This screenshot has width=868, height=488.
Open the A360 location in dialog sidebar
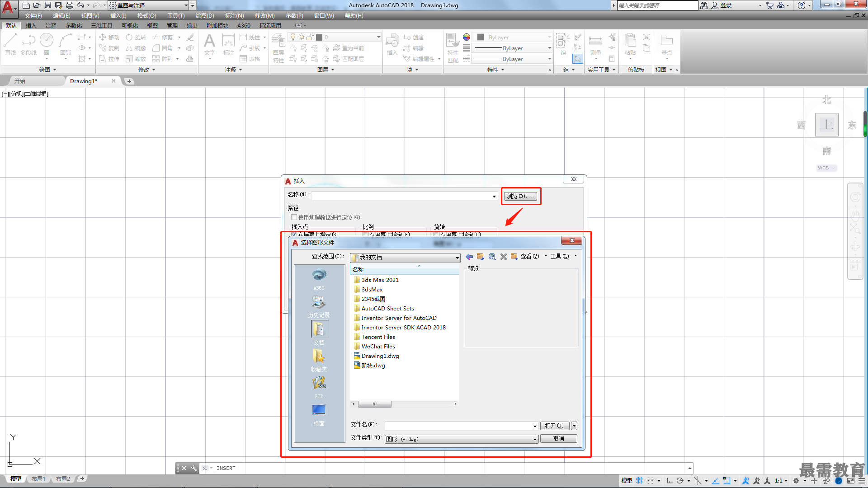pos(319,279)
